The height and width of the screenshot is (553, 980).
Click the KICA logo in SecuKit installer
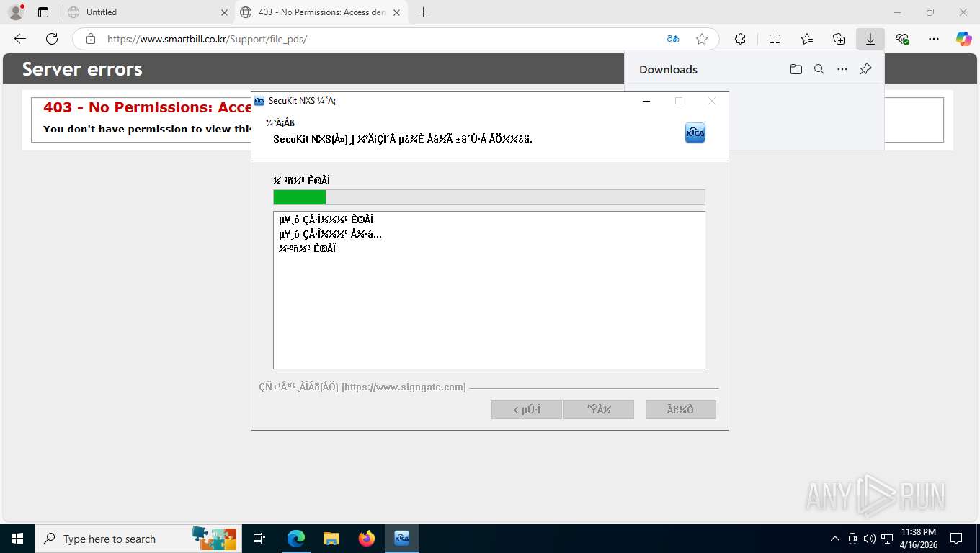(x=695, y=132)
